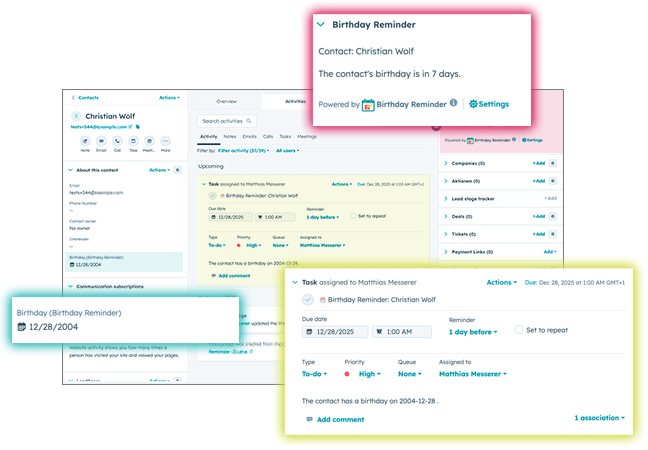648x450 pixels.
Task: Open the Companies card gear icon
Action: (553, 163)
